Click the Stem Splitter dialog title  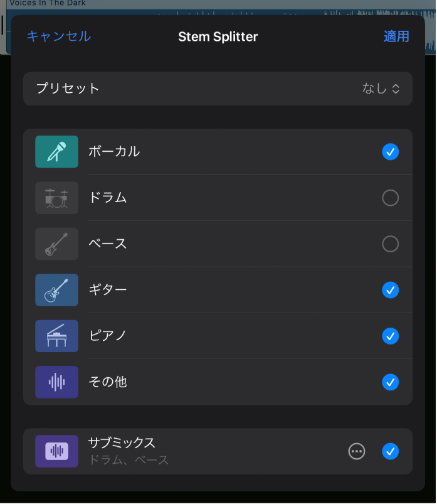point(218,36)
